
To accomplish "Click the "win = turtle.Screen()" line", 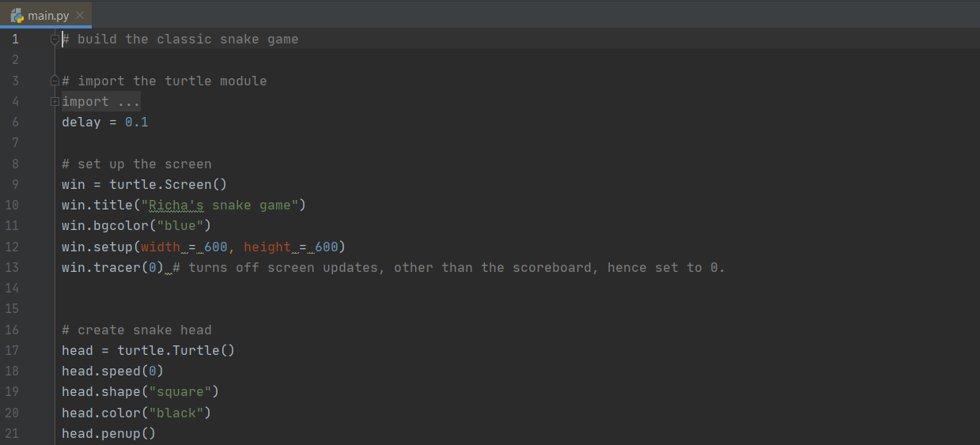I will 145,184.
